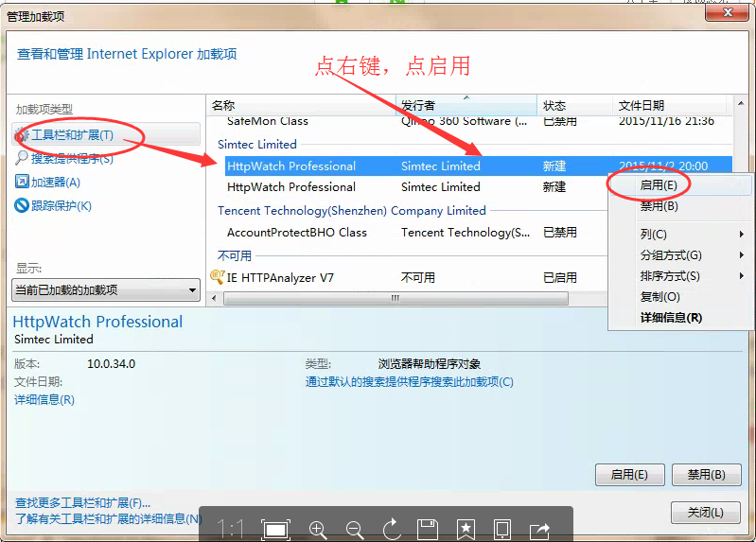The height and width of the screenshot is (542, 756).
Task: Show image at 1:1 actual size
Action: coord(231,530)
